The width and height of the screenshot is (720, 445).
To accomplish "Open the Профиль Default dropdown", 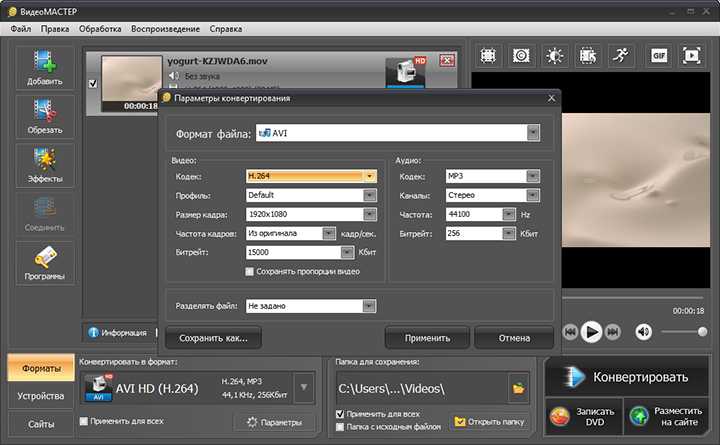I will click(x=370, y=195).
